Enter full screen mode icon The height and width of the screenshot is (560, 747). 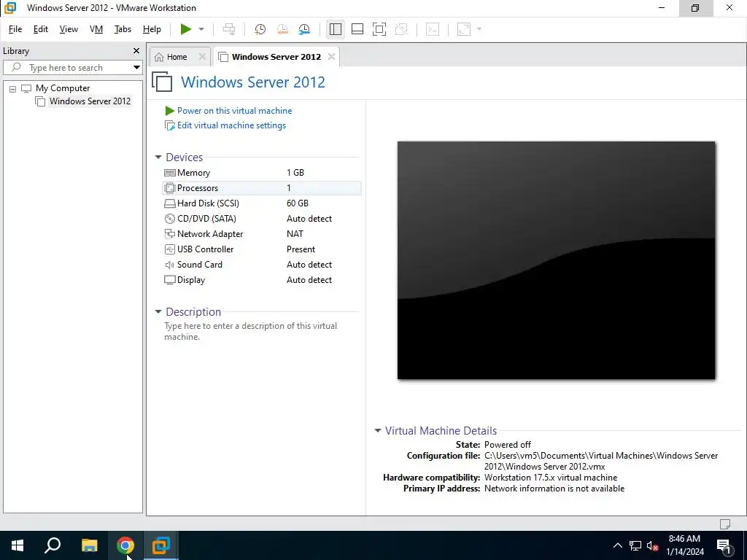[379, 29]
